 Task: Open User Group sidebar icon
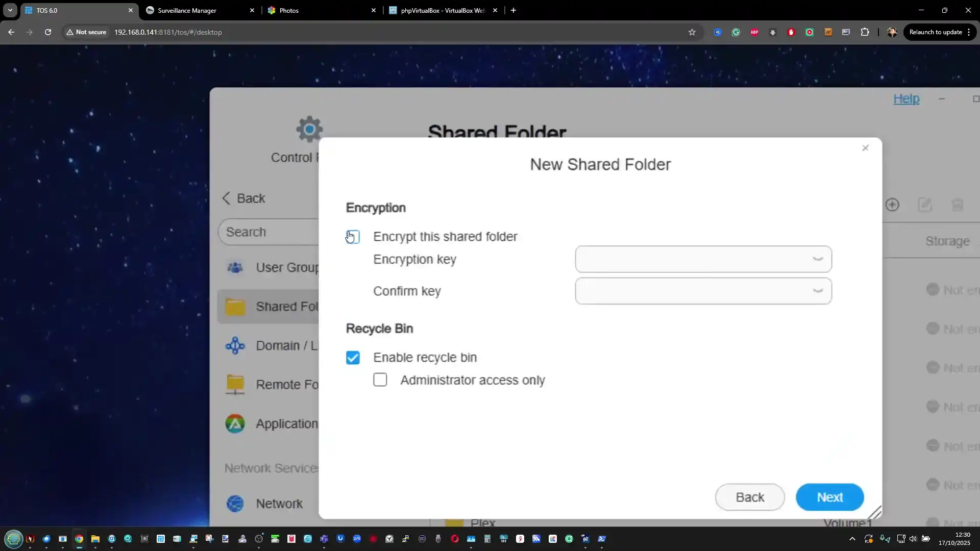coord(235,267)
